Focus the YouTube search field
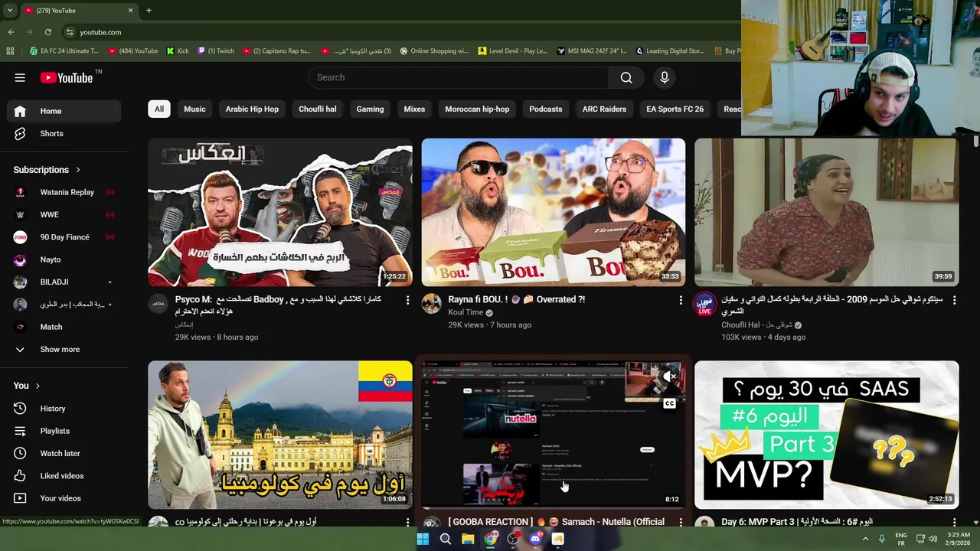Screen dimensions: 980x551 tap(459, 77)
